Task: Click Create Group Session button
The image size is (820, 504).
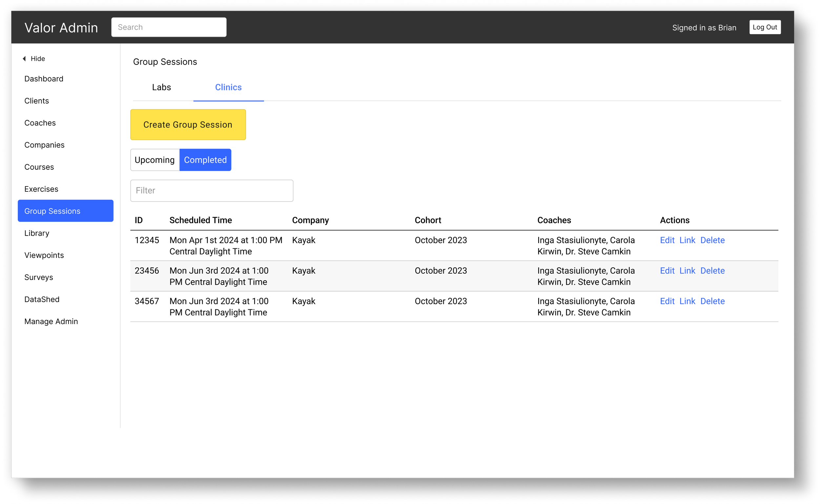Action: 188,125
